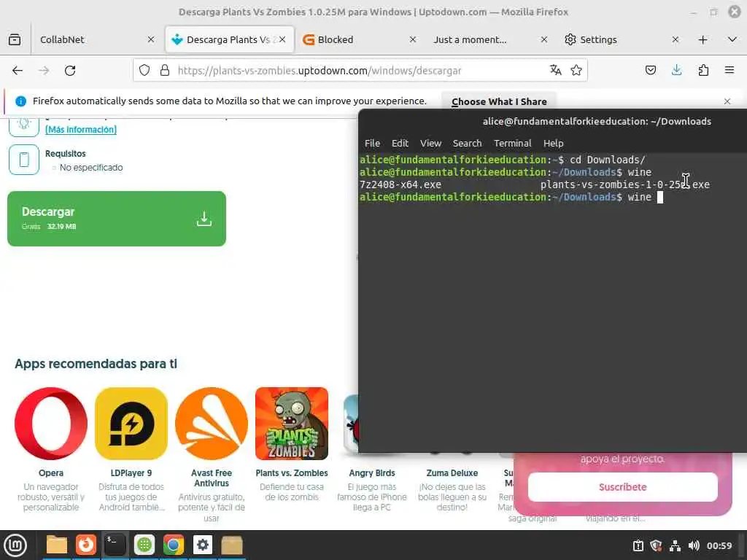Image resolution: width=747 pixels, height=560 pixels.
Task: Go back to previous page
Action: pyautogui.click(x=18, y=71)
